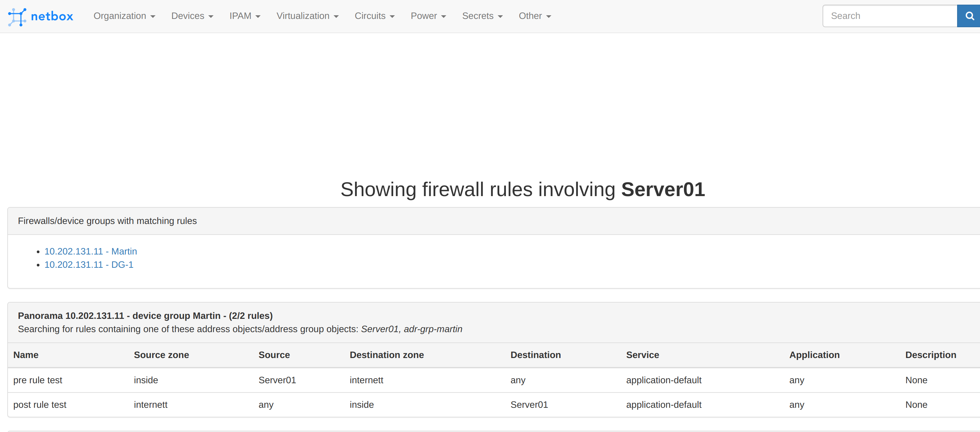
Task: Click the netbox brand text
Action: pyautogui.click(x=52, y=16)
